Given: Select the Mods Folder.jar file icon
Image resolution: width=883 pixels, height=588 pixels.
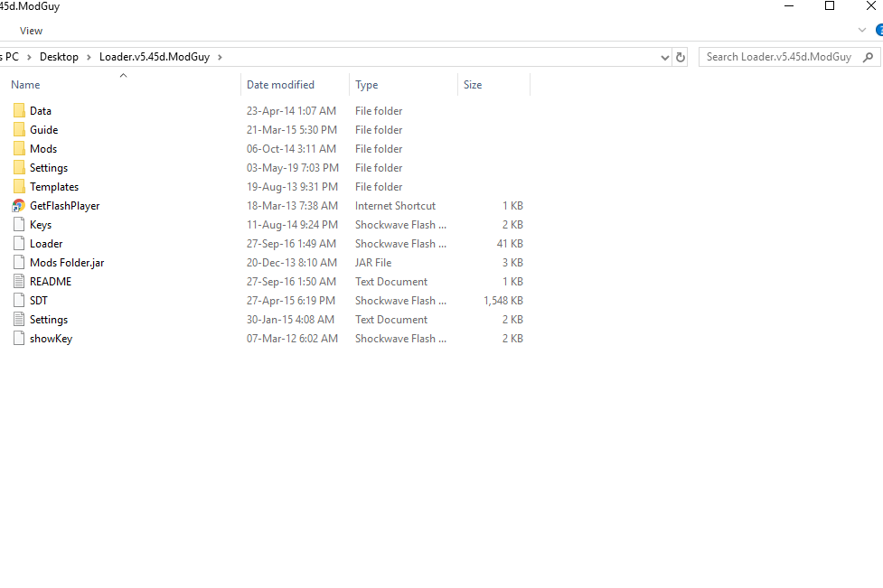Looking at the screenshot, I should click(x=19, y=263).
